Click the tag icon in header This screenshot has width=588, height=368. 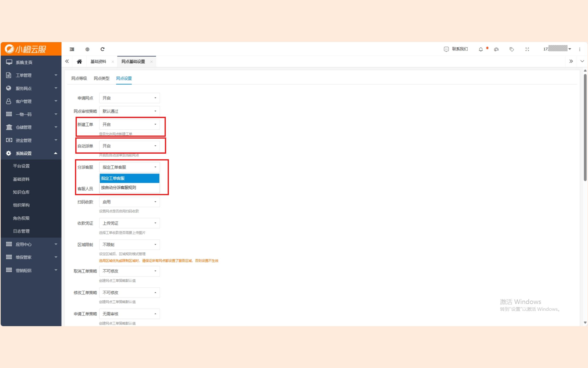(512, 49)
